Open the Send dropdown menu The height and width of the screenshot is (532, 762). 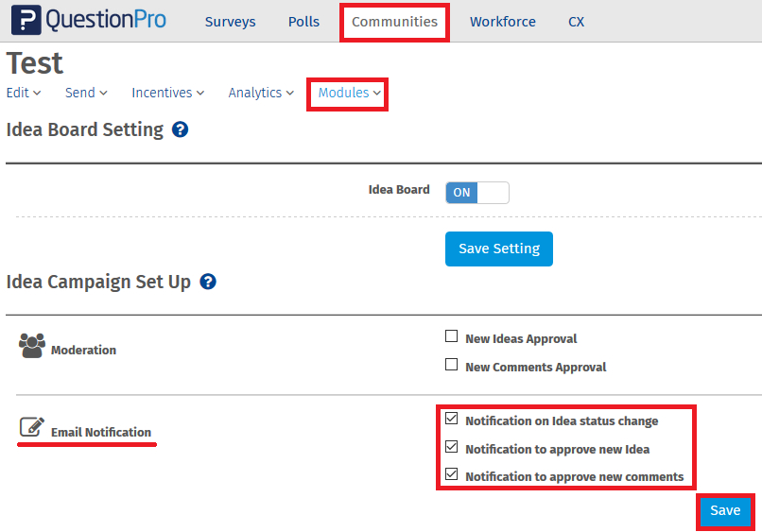[x=86, y=93]
